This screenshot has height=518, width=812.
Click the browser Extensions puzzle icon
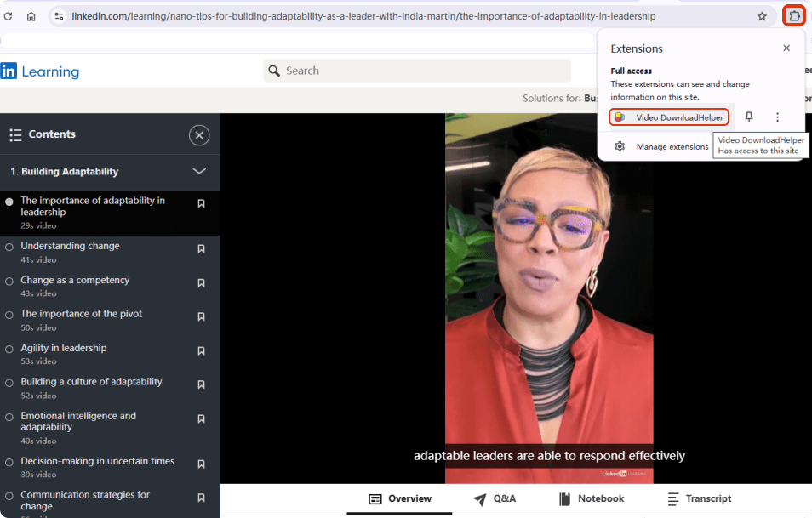coord(793,16)
